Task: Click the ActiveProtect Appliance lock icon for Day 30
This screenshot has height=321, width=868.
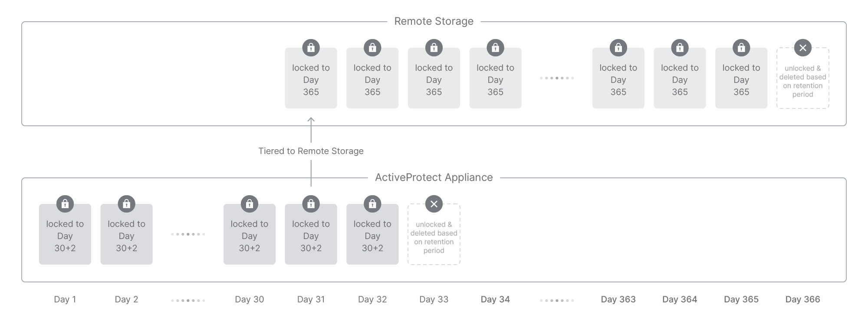Action: 250,204
